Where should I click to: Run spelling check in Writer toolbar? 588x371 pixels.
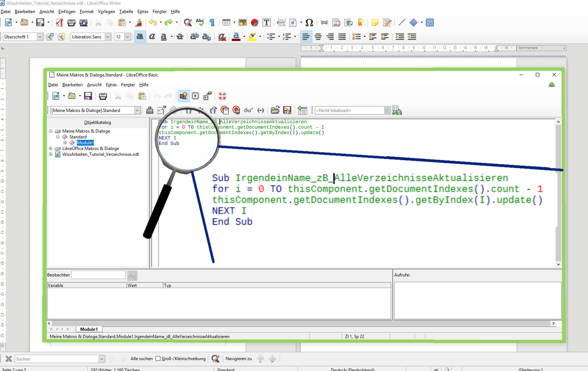pyautogui.click(x=200, y=22)
